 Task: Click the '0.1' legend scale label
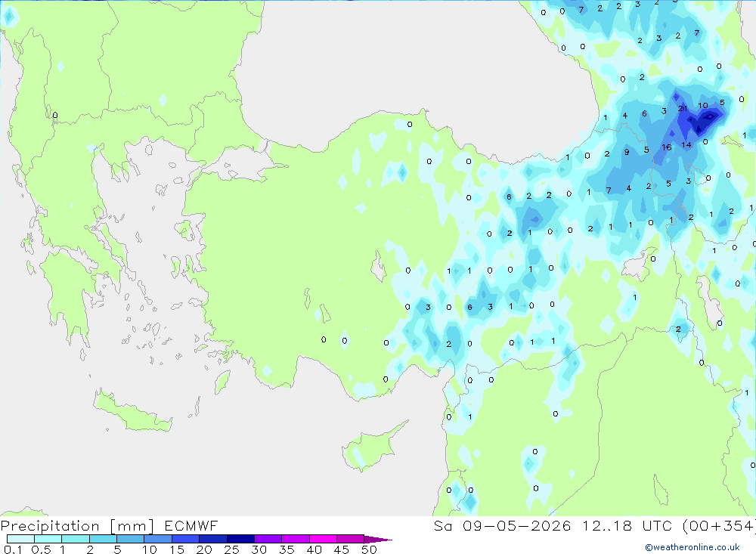13,549
